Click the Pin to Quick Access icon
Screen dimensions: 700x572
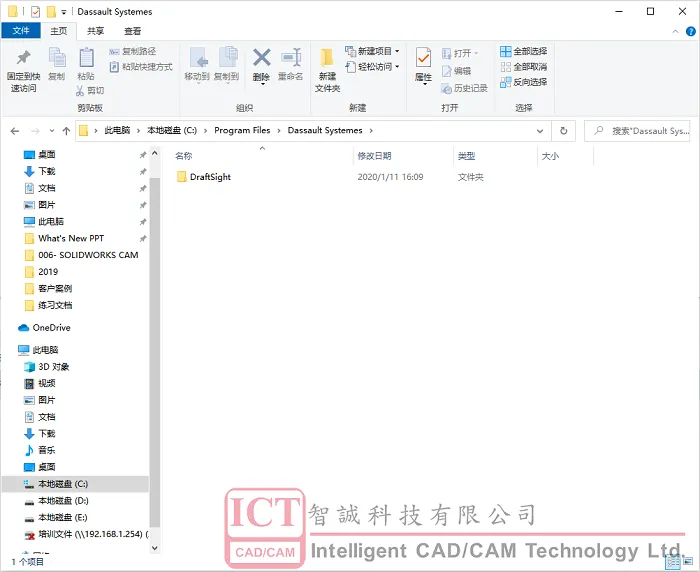coord(23,68)
